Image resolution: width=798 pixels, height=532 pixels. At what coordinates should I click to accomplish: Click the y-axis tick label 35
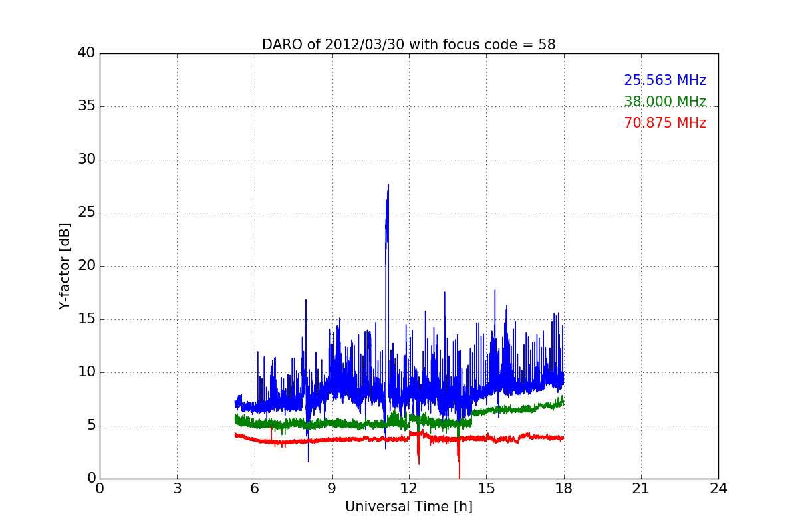[86, 106]
